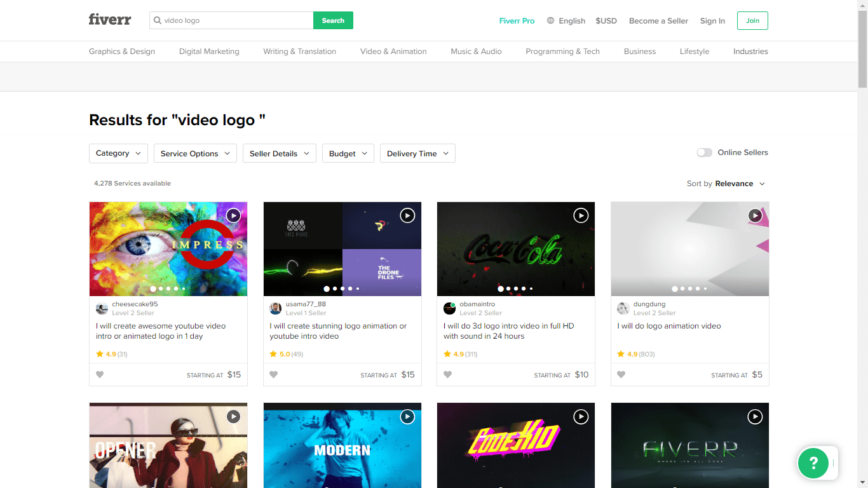
Task: Open dungdung seller avatar
Action: pos(623,308)
